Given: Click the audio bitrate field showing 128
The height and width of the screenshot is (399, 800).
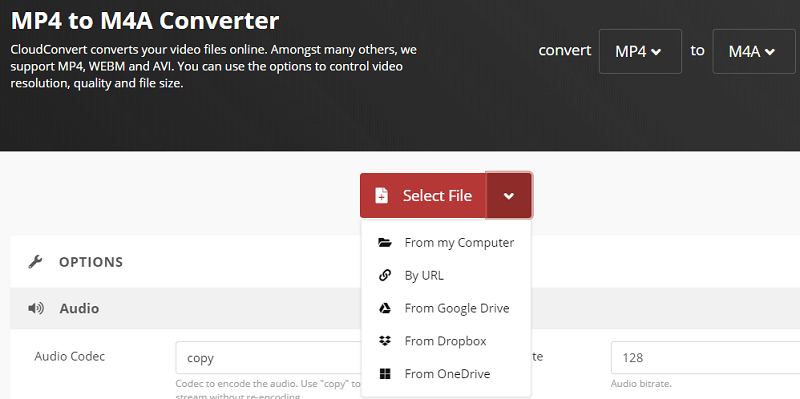Looking at the screenshot, I should pyautogui.click(x=705, y=358).
